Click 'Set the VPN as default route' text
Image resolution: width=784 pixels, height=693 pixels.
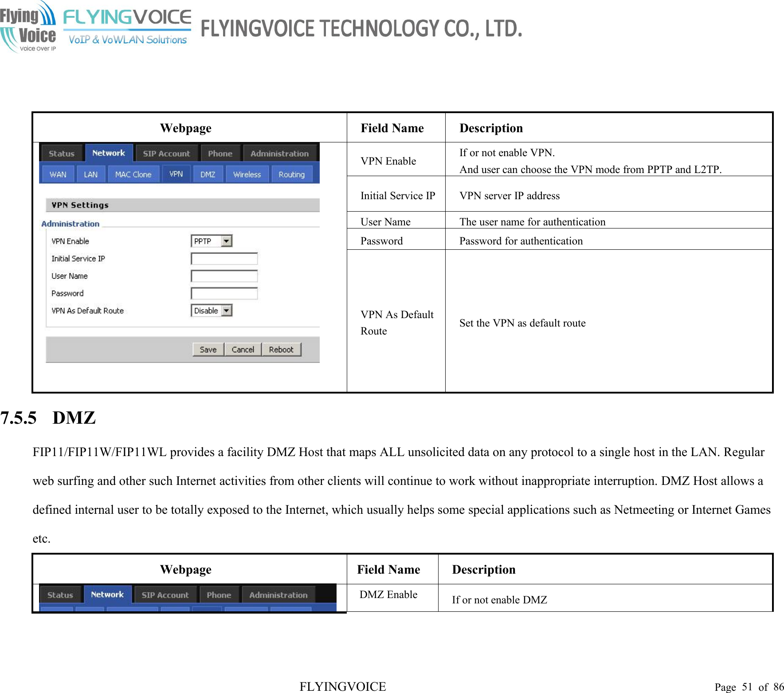pyautogui.click(x=522, y=323)
